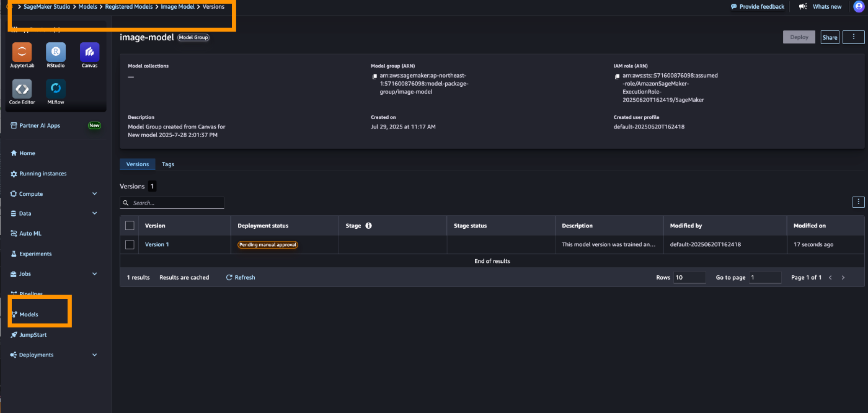Screen dimensions: 868x413
Task: Click the 'Page 1 of 1' text
Action: point(806,277)
